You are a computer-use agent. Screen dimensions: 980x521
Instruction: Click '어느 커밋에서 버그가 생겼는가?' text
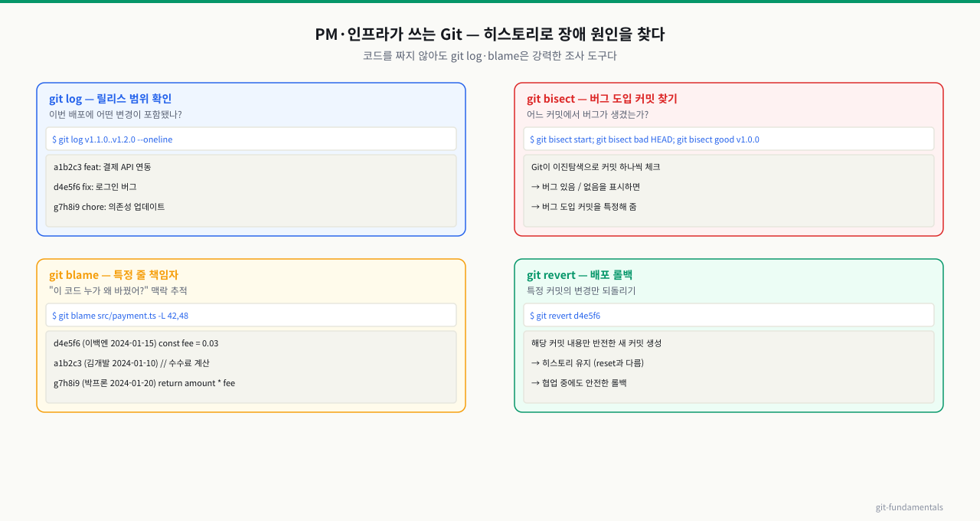(587, 115)
